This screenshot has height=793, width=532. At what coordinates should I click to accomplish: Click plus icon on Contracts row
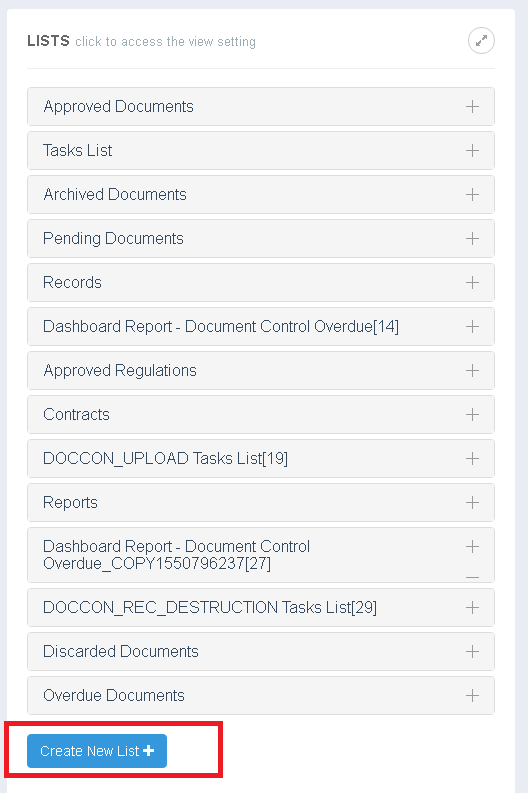(472, 415)
